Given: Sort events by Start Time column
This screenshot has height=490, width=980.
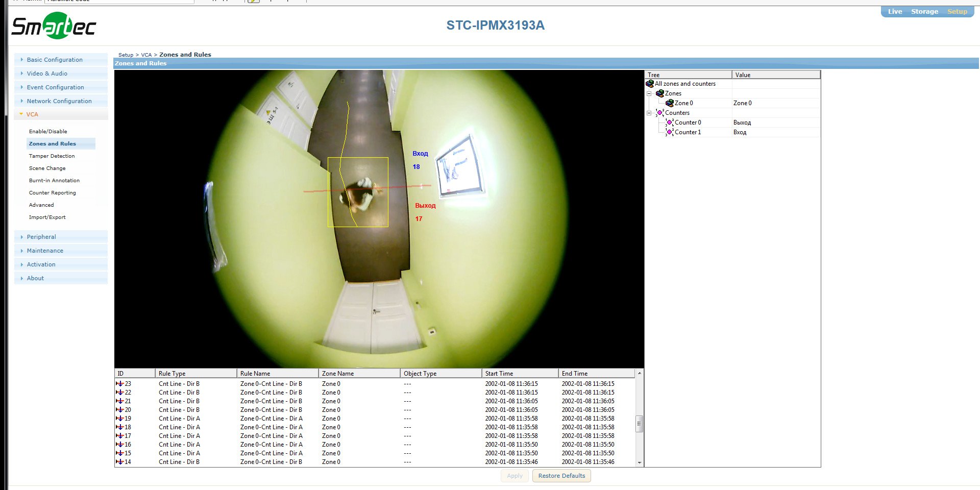Looking at the screenshot, I should coord(520,374).
